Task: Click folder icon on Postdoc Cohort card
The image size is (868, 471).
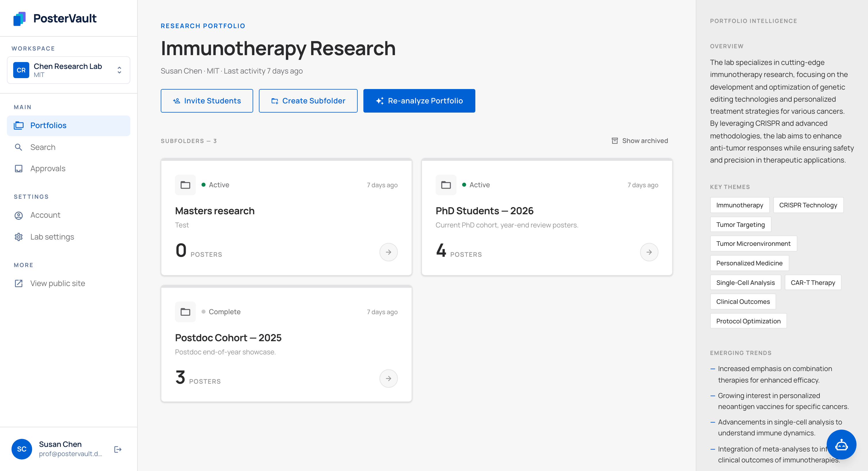Action: tap(185, 312)
